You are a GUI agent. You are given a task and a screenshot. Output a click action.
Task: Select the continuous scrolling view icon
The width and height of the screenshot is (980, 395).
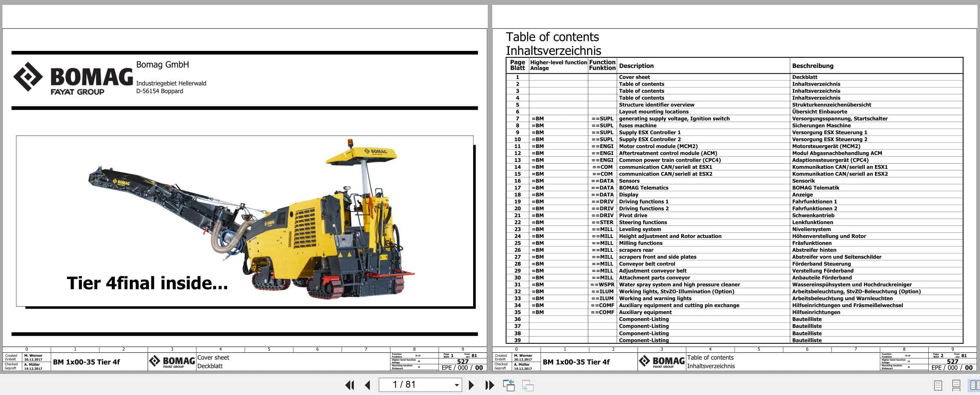(956, 385)
